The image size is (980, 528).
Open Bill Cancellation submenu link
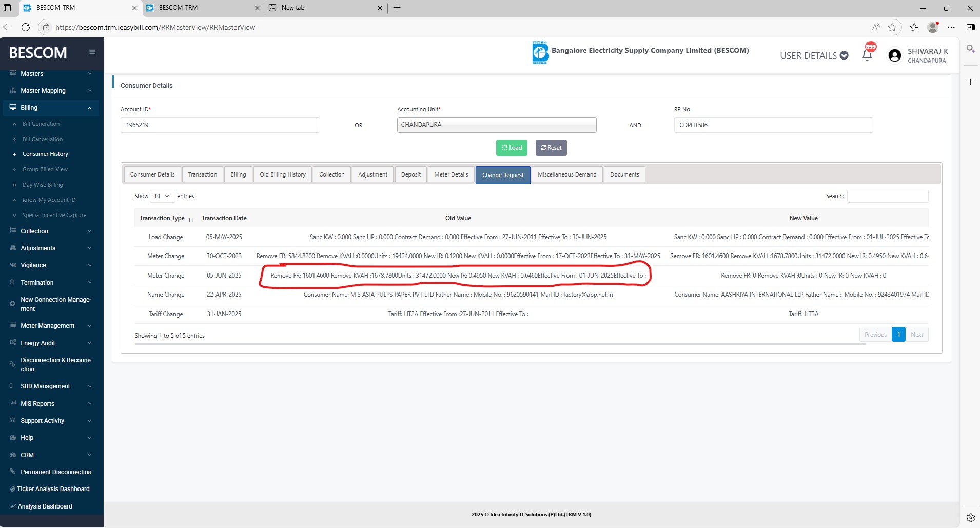coord(43,139)
